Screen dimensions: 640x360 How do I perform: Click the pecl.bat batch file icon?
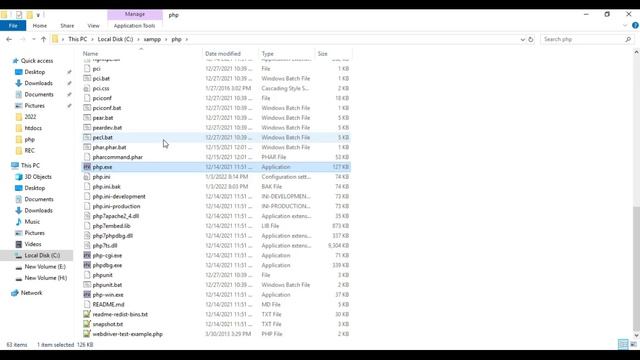pyautogui.click(x=87, y=138)
